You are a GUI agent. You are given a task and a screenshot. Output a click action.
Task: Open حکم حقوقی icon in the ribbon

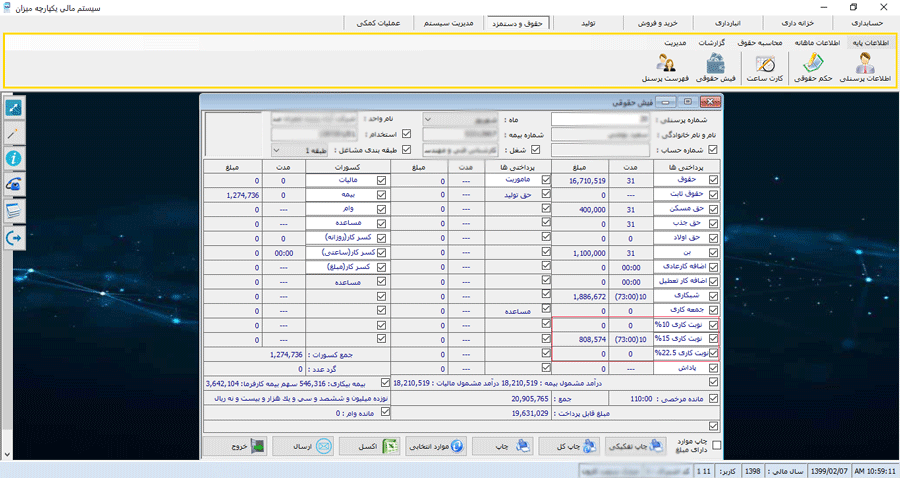[x=813, y=68]
